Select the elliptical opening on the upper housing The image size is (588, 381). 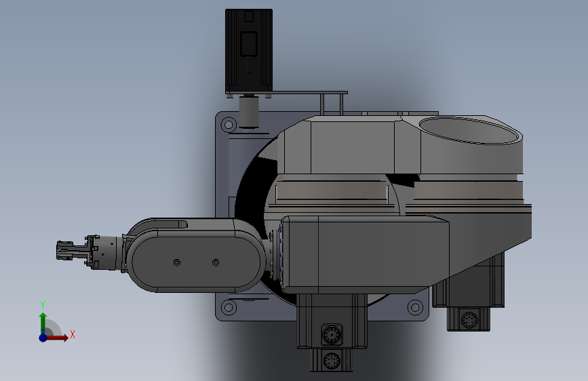[x=469, y=130]
